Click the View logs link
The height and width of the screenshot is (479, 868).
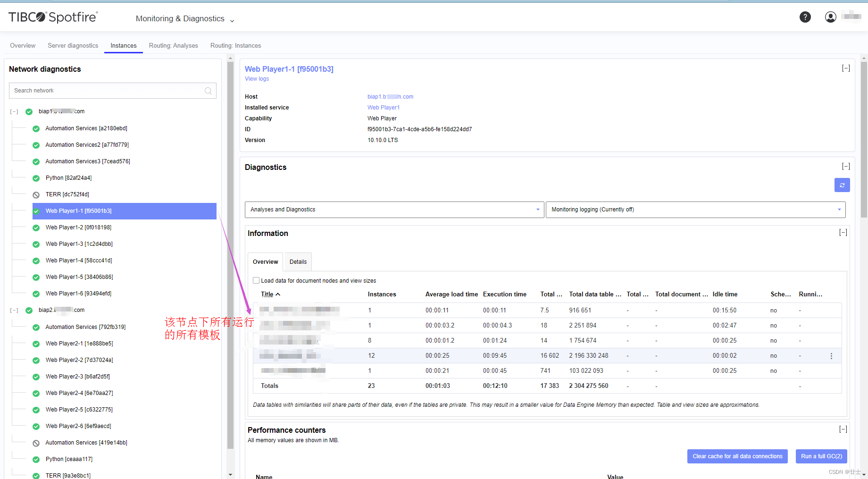[257, 79]
